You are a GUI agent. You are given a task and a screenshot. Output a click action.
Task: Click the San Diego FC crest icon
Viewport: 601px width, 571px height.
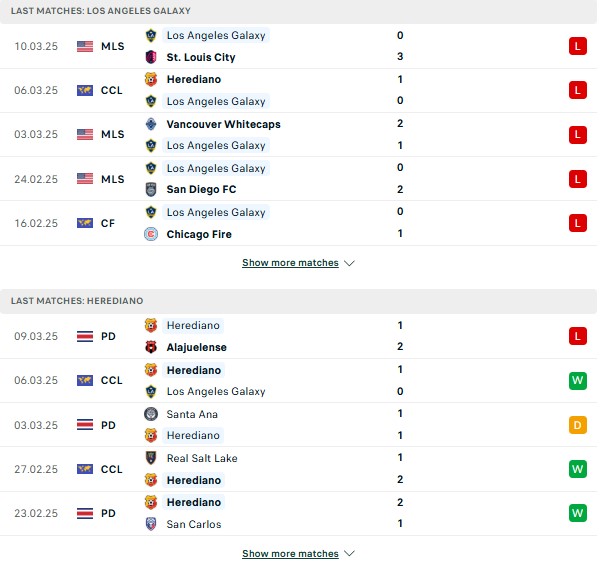(151, 189)
